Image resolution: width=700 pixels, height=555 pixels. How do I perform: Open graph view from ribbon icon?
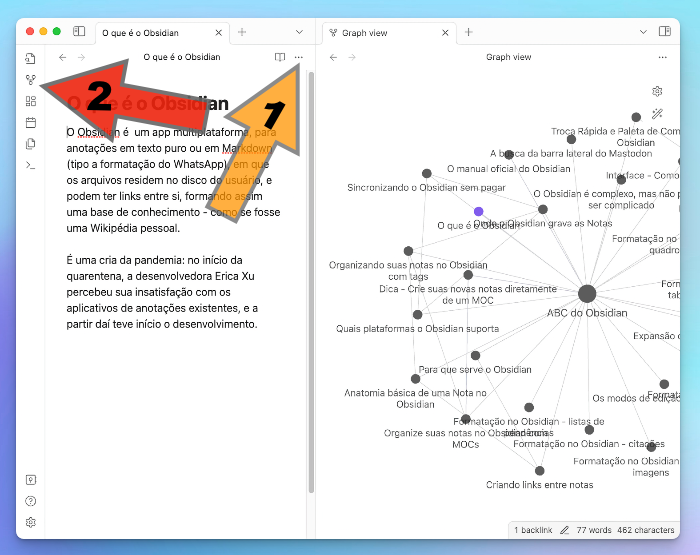(30, 80)
